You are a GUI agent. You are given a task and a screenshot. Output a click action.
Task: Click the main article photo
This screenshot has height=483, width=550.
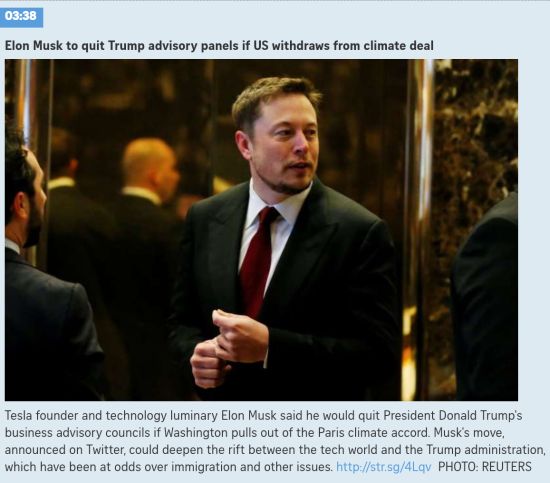[x=261, y=230]
